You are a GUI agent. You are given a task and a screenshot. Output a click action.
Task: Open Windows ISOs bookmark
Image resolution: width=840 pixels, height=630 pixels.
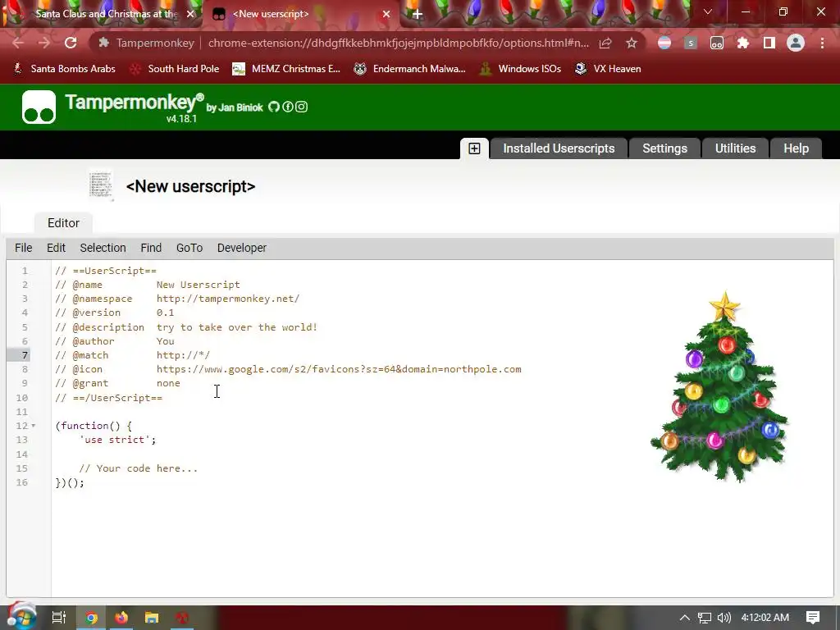pos(520,69)
